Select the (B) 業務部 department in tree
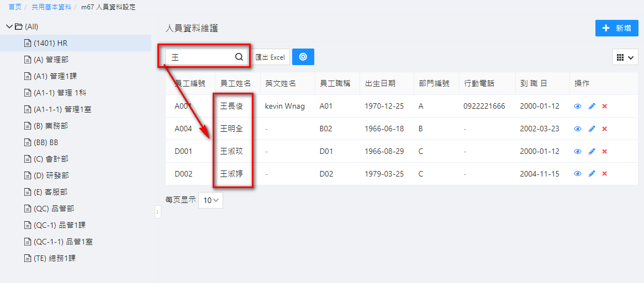The height and width of the screenshot is (283, 644). click(51, 126)
